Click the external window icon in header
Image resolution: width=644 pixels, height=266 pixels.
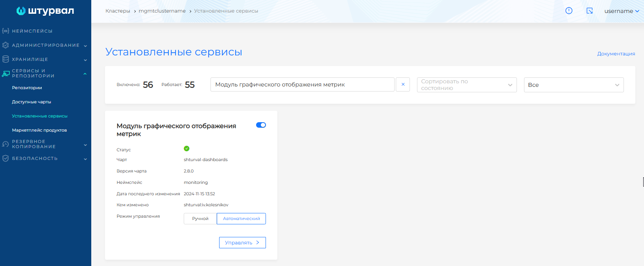tap(589, 11)
